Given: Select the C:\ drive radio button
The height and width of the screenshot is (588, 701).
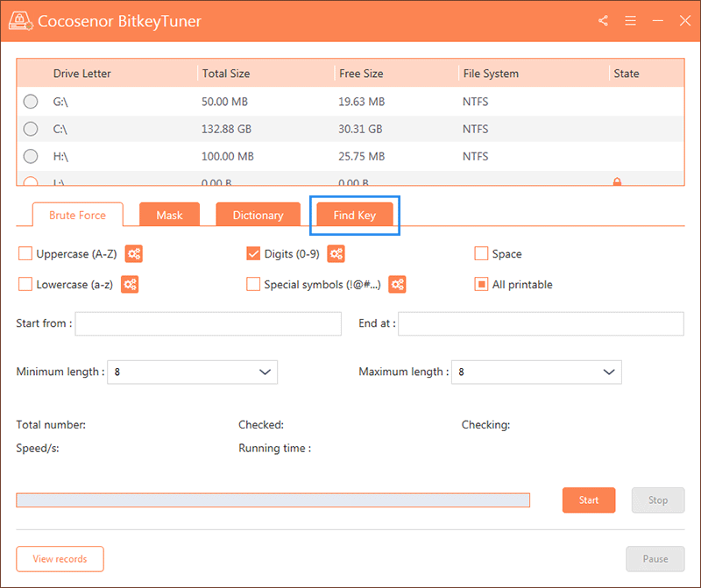Looking at the screenshot, I should tap(31, 129).
